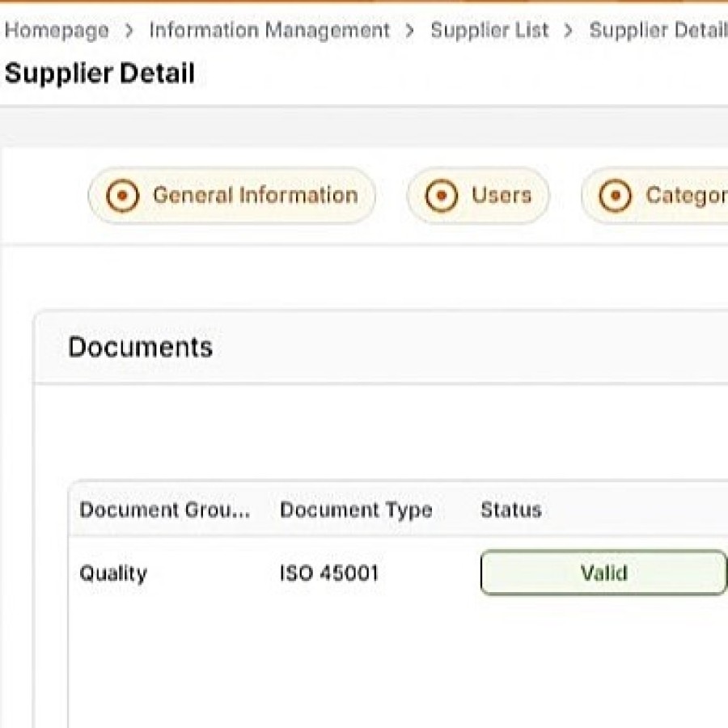
Task: Click the chevron after Supplier List
Action: pyautogui.click(x=569, y=32)
